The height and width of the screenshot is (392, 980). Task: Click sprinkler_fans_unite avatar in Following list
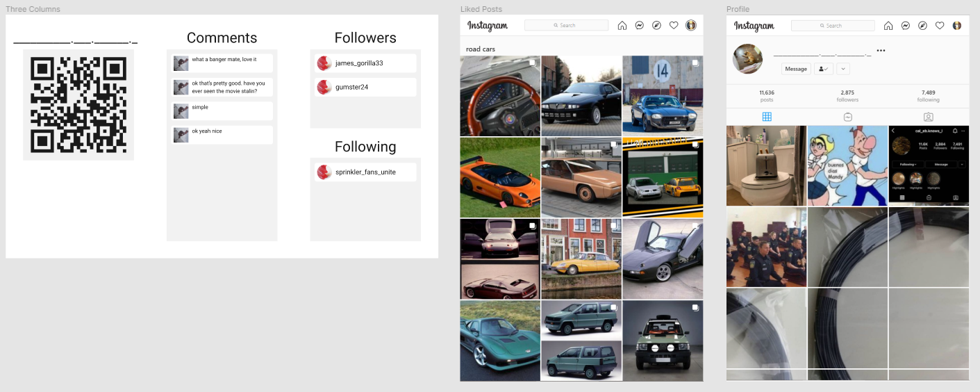(x=324, y=172)
